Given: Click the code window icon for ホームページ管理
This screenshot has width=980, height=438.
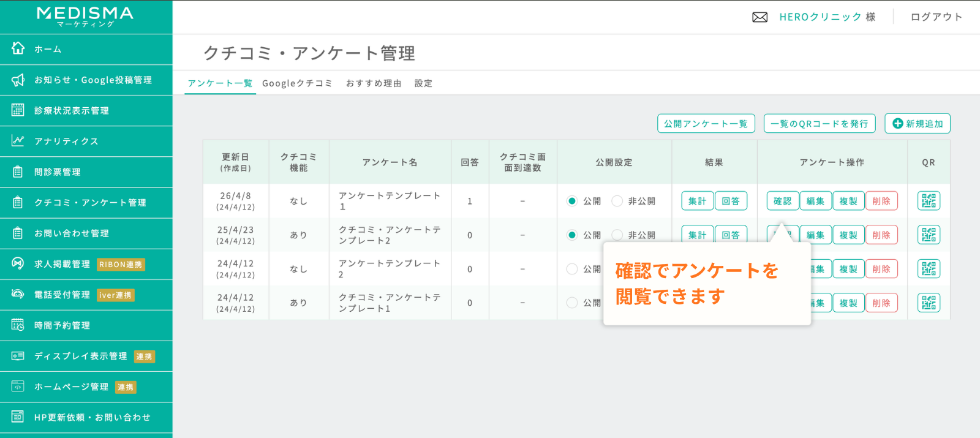Looking at the screenshot, I should (18, 386).
